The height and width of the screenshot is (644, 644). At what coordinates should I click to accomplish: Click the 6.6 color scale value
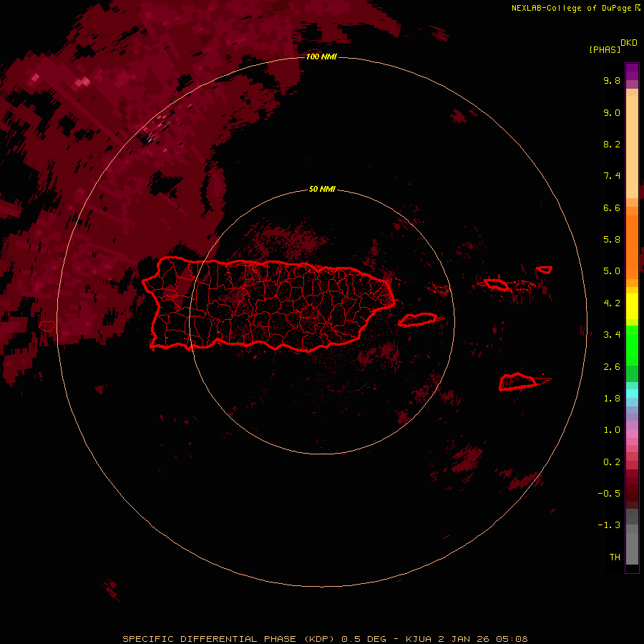[x=612, y=208]
